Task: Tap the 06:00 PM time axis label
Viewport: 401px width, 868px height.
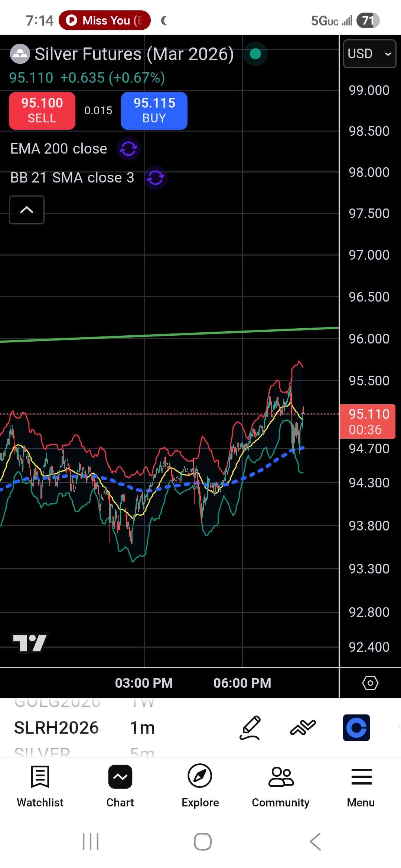Action: point(242,683)
